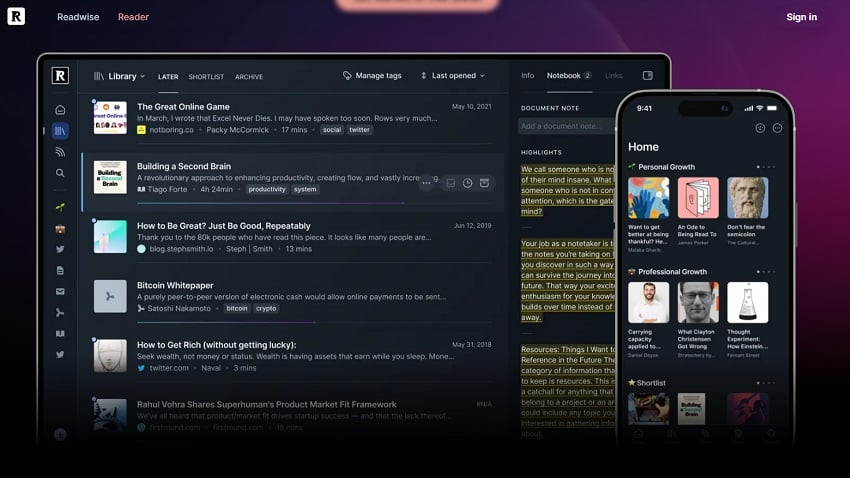
Task: Select the open Books icon in the sidebar
Action: [x=60, y=334]
